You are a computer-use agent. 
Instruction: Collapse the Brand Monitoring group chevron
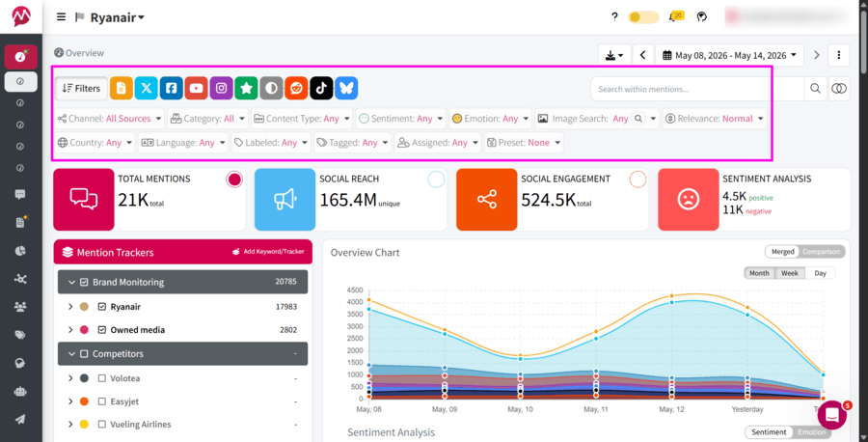71,282
